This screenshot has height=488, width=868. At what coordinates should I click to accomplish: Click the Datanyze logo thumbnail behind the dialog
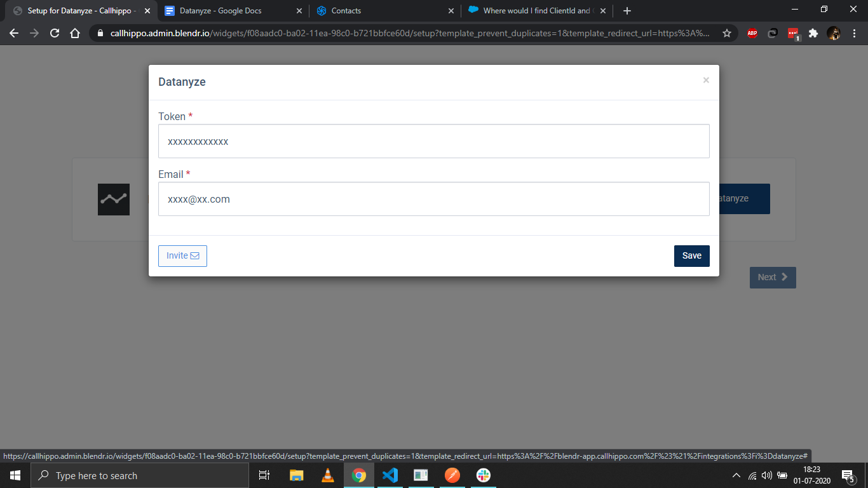114,200
